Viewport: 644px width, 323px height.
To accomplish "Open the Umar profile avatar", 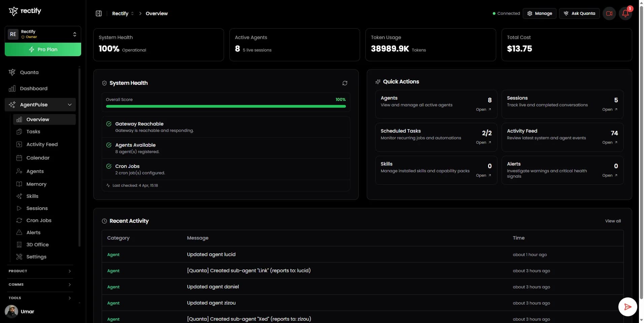I will click(x=11, y=311).
